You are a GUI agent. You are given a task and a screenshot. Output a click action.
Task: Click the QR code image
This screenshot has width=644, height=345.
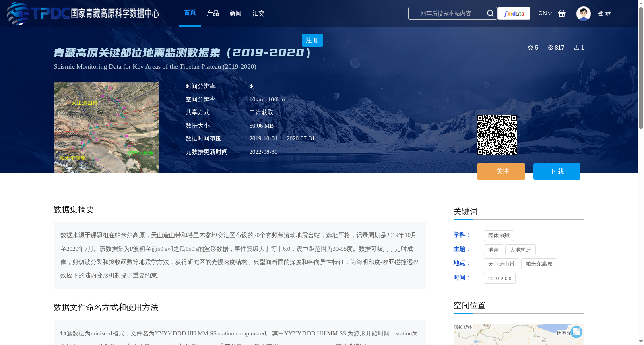[497, 135]
